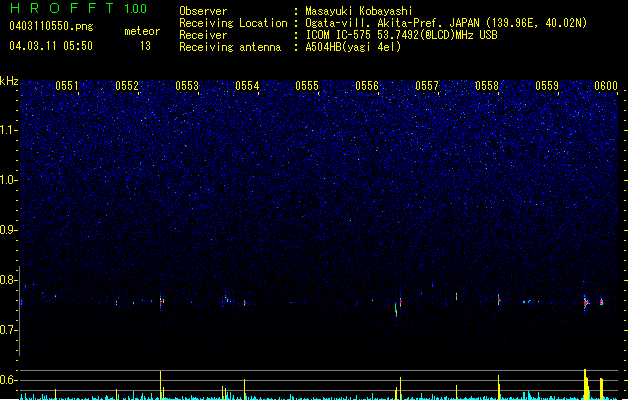Click the 0.7 frequency axis label
Screen dimensions: 629x400
[x=9, y=330]
